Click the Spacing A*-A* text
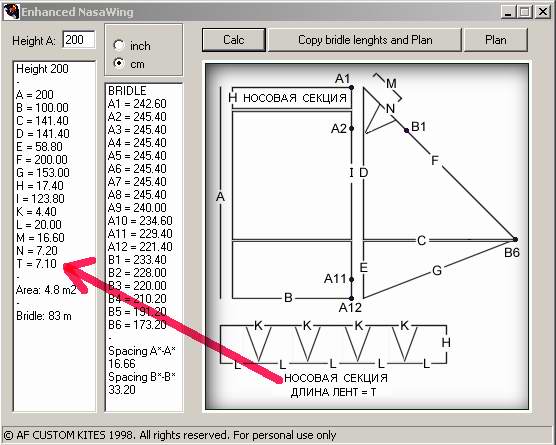 point(142,351)
